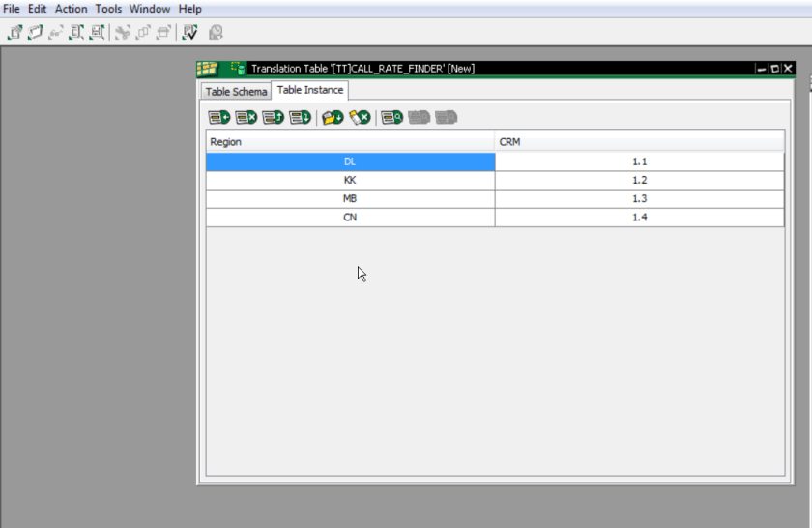This screenshot has width=812, height=528.
Task: Click the Translation Table window title bar
Action: (x=495, y=69)
